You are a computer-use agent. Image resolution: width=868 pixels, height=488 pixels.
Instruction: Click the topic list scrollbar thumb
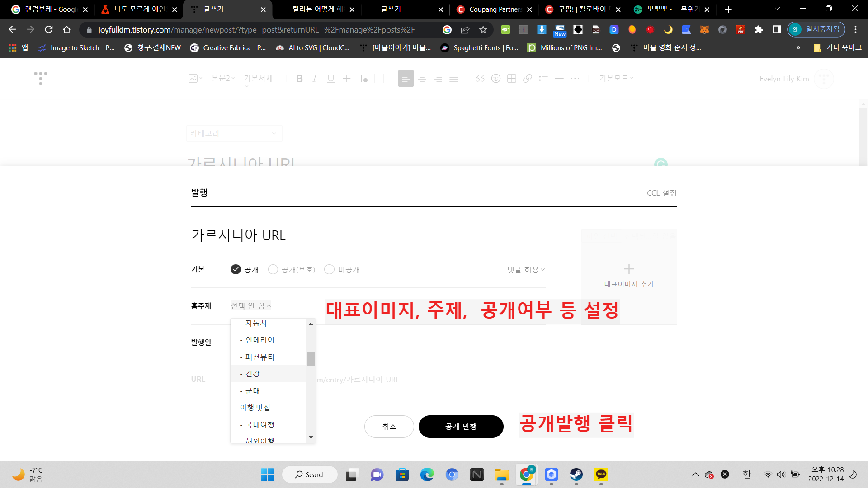pyautogui.click(x=311, y=359)
